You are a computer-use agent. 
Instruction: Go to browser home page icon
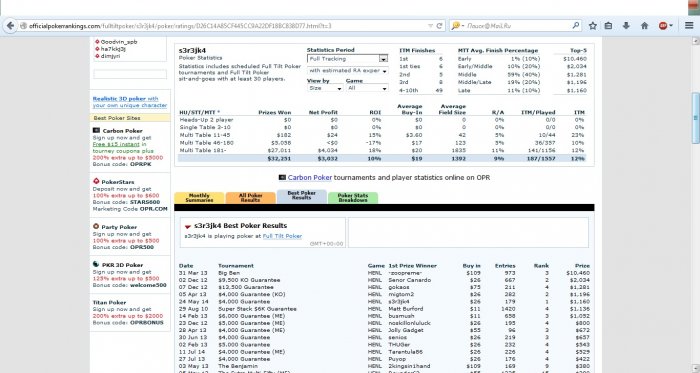[644, 26]
